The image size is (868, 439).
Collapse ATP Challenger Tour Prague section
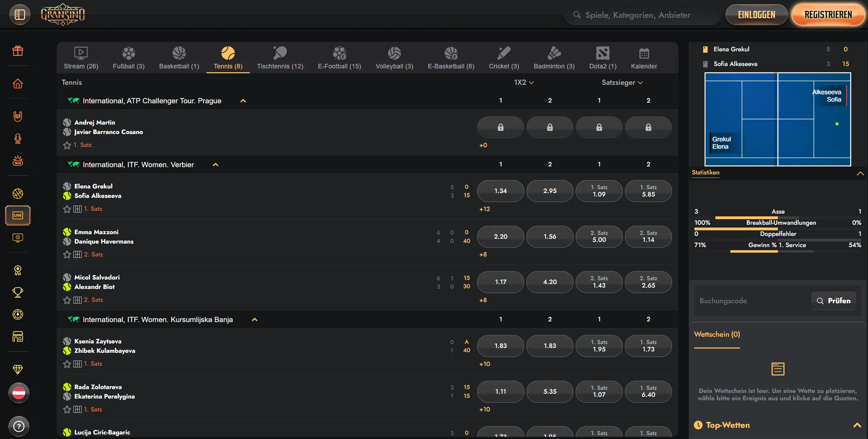(243, 101)
